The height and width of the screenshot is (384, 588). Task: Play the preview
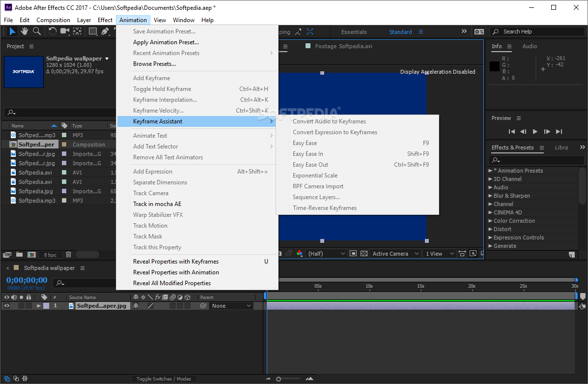(535, 131)
